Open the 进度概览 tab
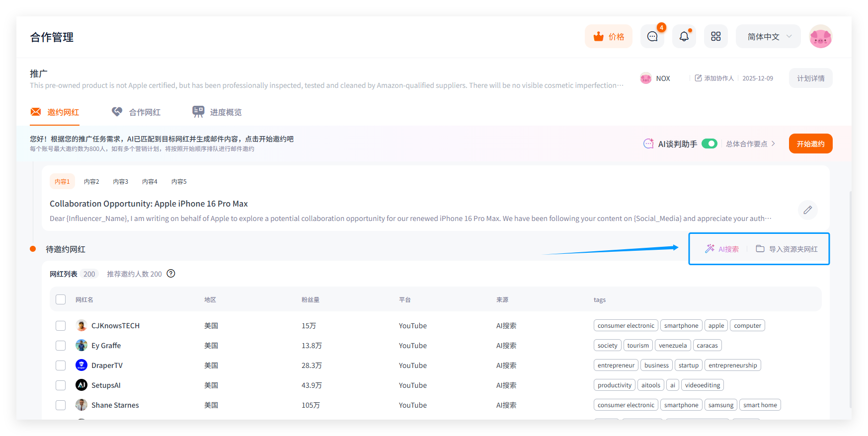The width and height of the screenshot is (868, 436). [x=217, y=112]
